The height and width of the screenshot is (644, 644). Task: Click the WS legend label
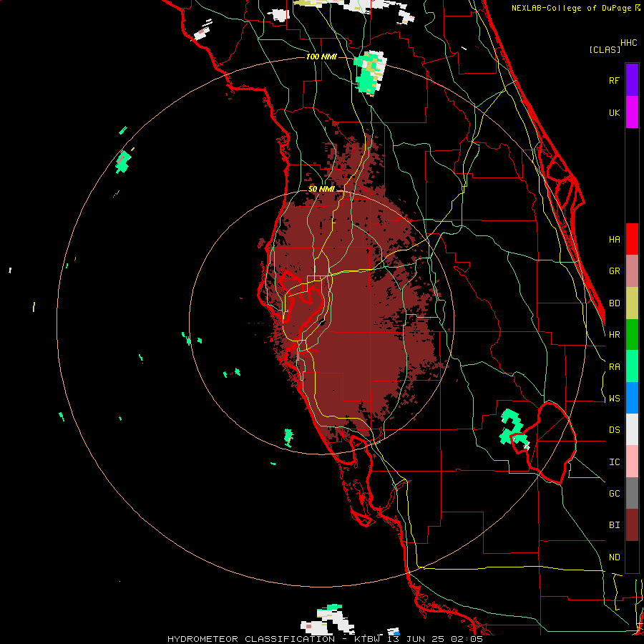coord(614,399)
